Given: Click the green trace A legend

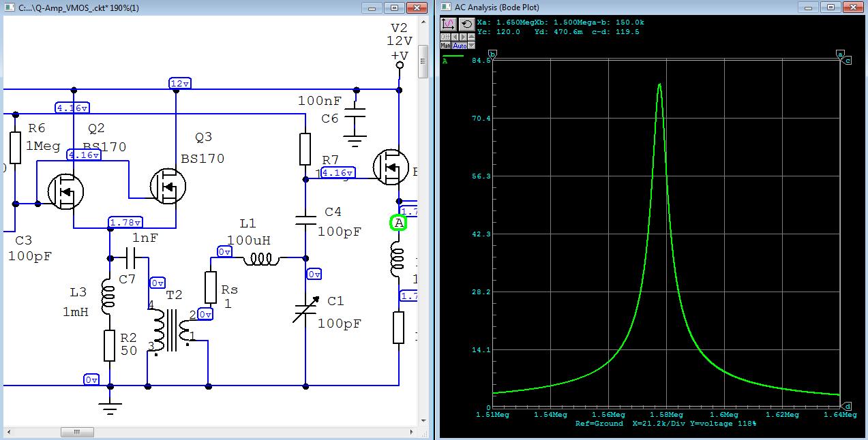Looking at the screenshot, I should coord(453,58).
